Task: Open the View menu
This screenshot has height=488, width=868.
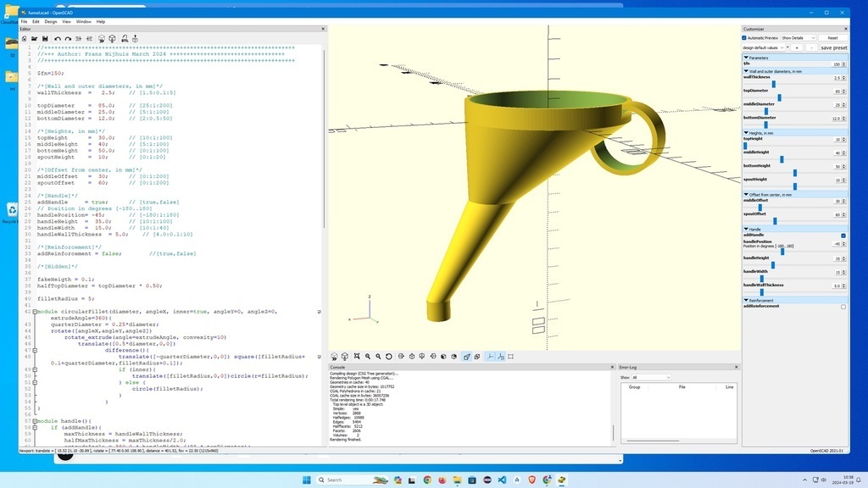Action: pyautogui.click(x=66, y=21)
